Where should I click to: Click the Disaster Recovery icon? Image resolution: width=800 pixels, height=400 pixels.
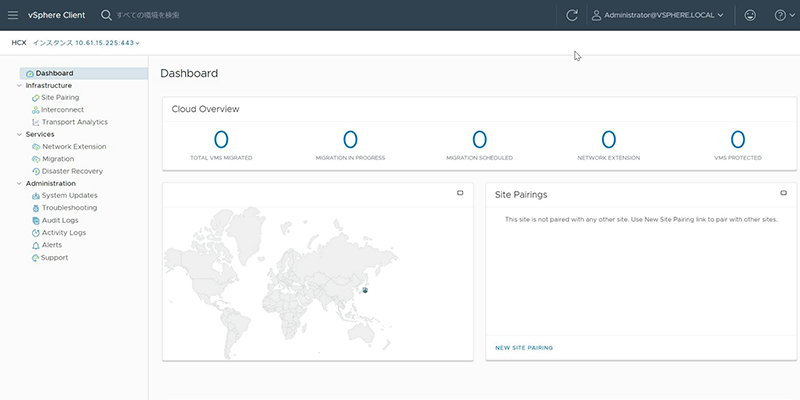pyautogui.click(x=36, y=171)
